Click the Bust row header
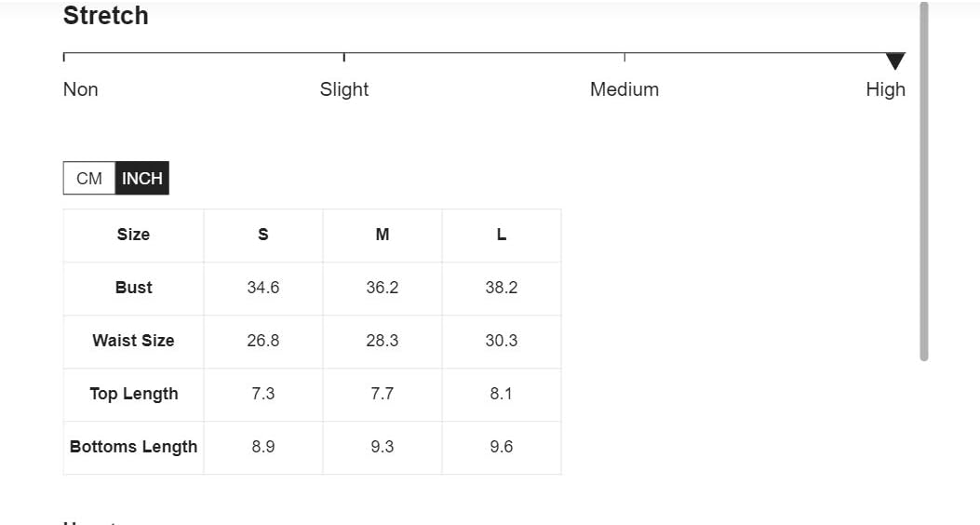This screenshot has width=980, height=525. point(134,288)
